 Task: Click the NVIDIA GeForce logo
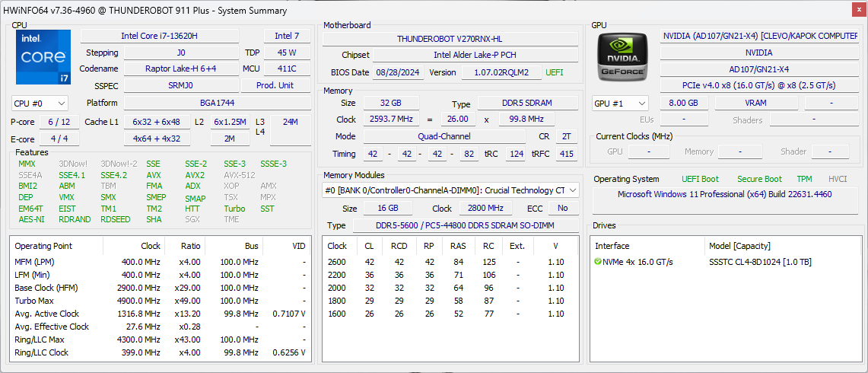click(x=623, y=59)
